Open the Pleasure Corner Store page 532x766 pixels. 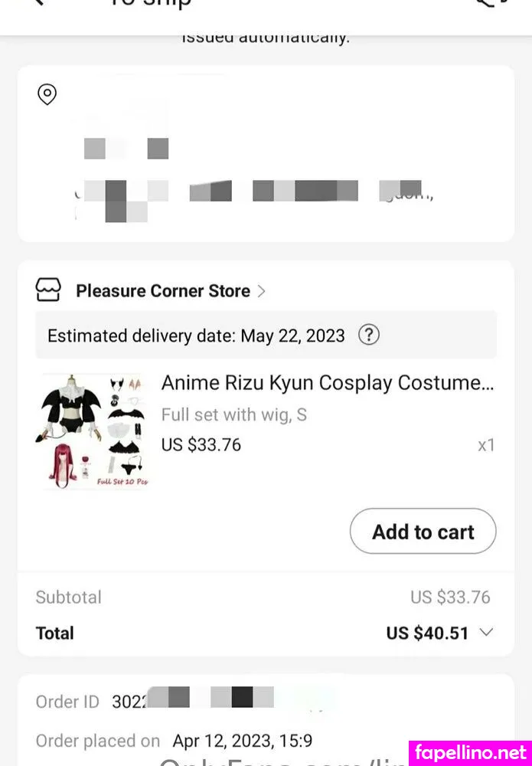pyautogui.click(x=162, y=291)
